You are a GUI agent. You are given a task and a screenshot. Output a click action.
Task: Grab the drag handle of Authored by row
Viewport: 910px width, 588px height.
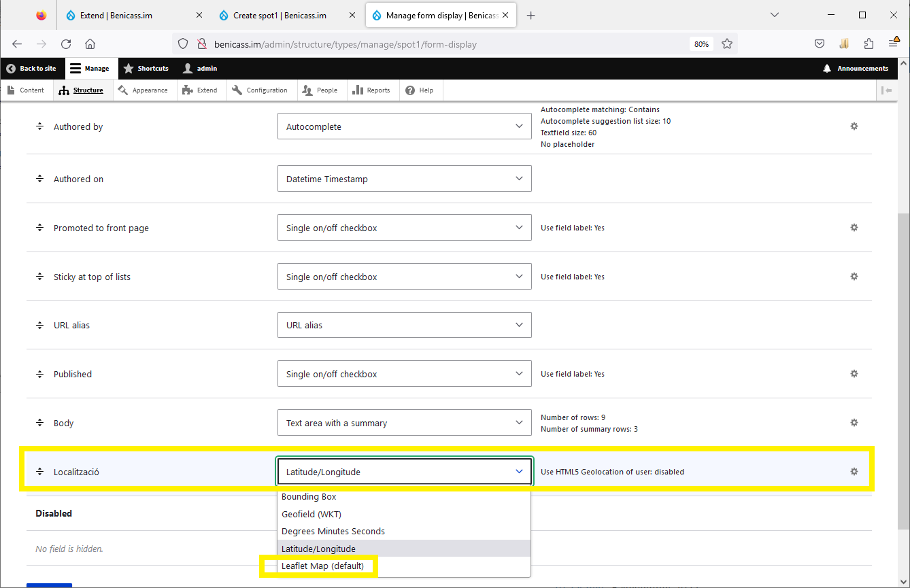(x=39, y=126)
